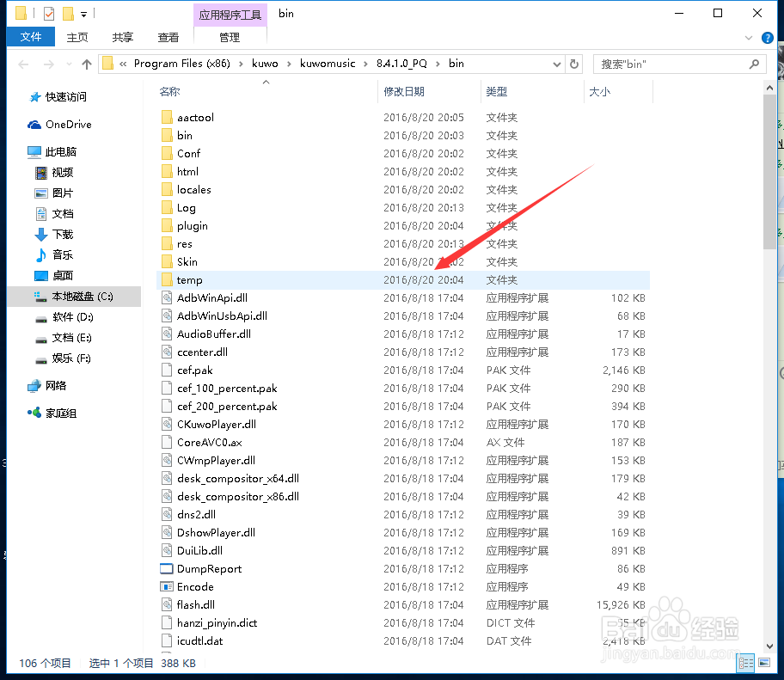Click 8.4.1.0_PQ in the address path
The image size is (784, 680).
401,64
